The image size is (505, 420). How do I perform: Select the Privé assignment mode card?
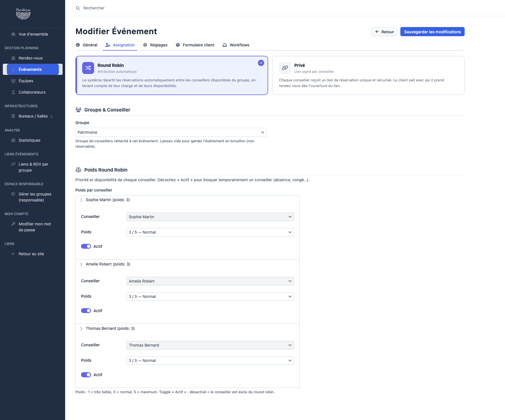click(x=369, y=75)
